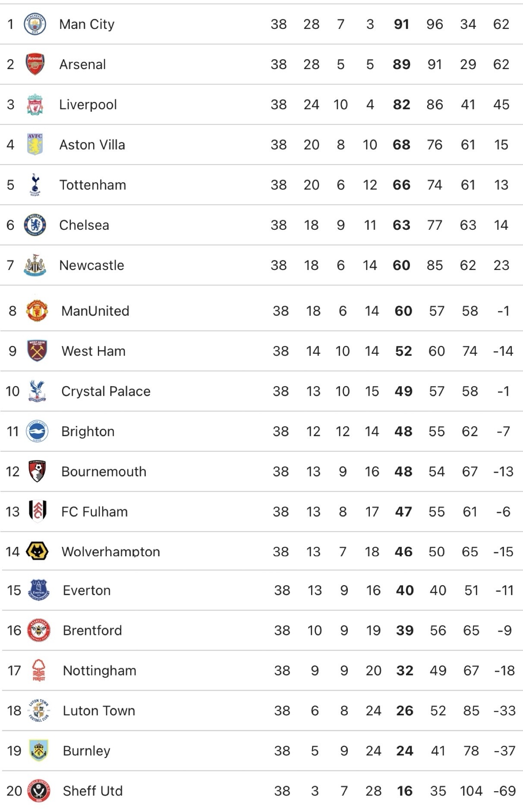Viewport: 523px width, 812px height.
Task: Click the Bournemouth team name
Action: pos(104,472)
